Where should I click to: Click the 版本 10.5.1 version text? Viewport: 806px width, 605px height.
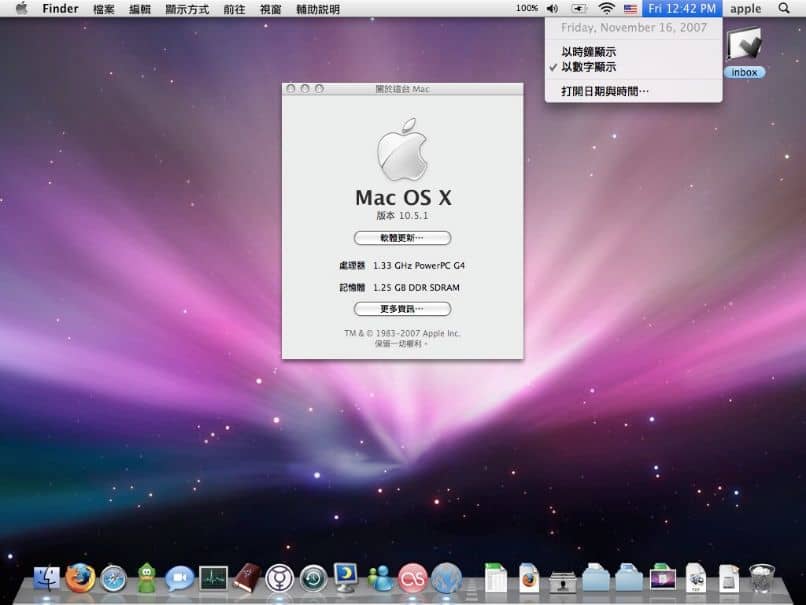[x=402, y=215]
